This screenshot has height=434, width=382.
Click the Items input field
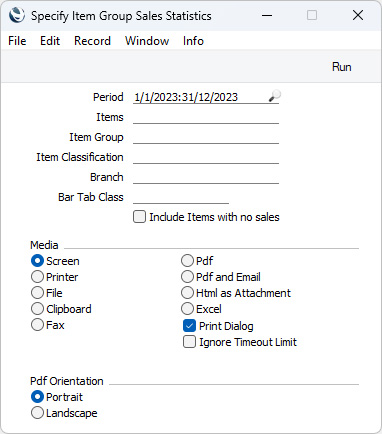pos(206,117)
